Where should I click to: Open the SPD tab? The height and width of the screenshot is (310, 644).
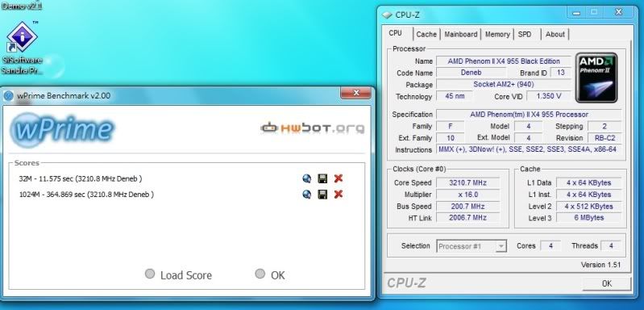(x=525, y=35)
